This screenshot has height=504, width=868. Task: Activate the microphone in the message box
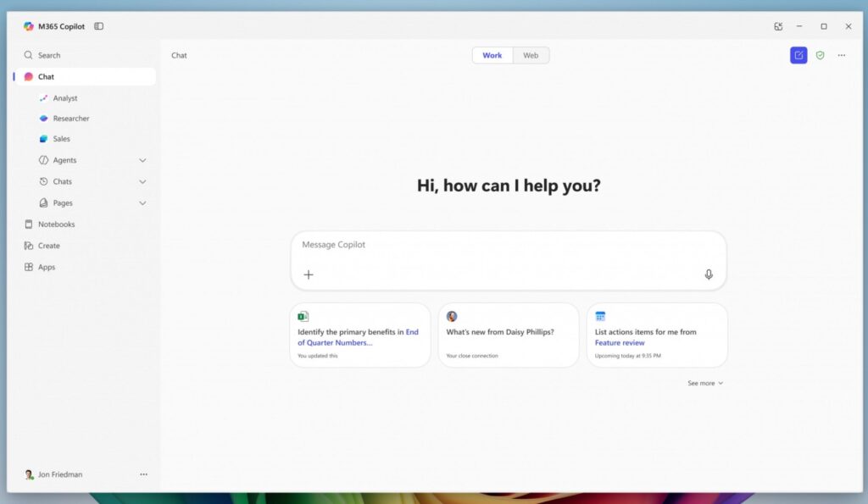tap(709, 274)
